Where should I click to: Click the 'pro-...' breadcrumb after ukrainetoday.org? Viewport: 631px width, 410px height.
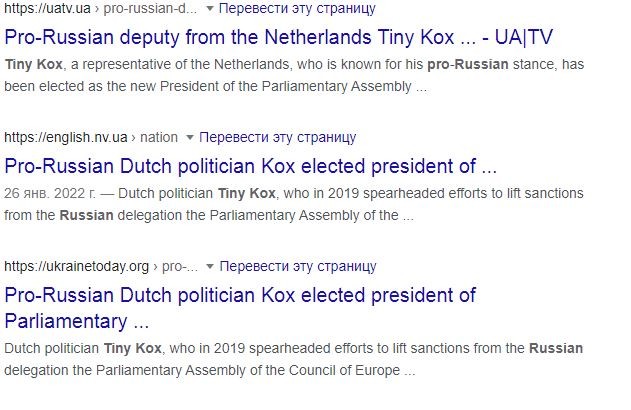coord(180,266)
